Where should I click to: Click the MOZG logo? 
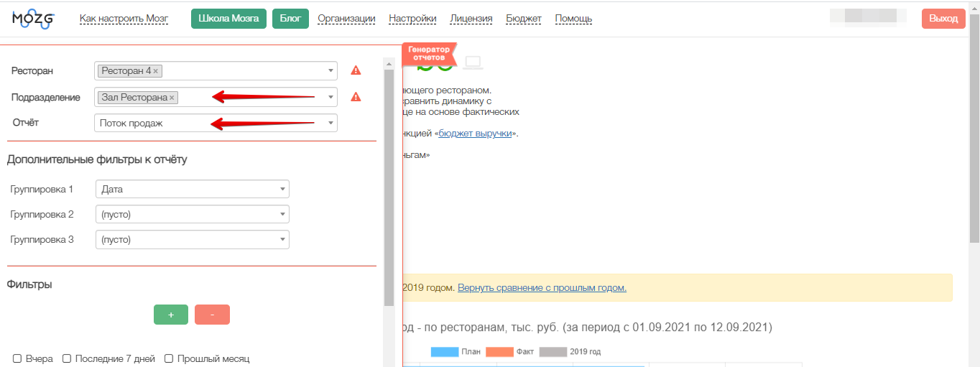[x=33, y=19]
